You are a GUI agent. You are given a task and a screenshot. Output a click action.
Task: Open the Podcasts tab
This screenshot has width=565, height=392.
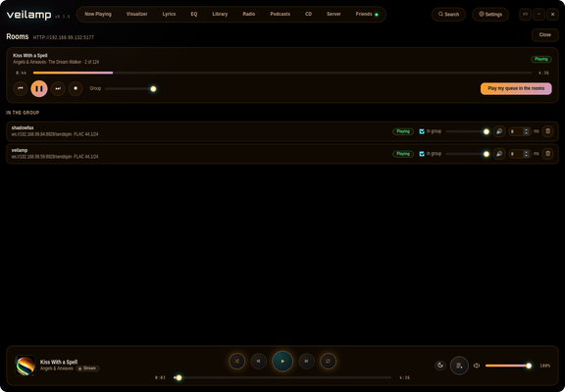click(x=280, y=14)
